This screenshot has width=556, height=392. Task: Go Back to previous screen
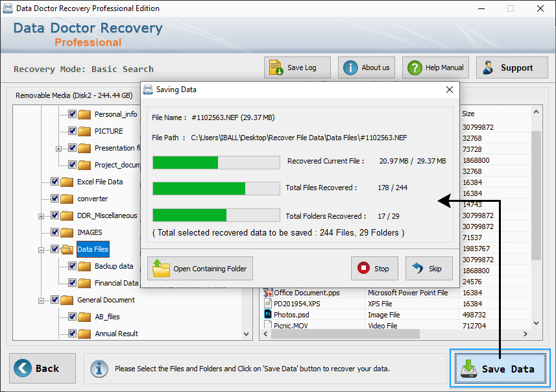pos(43,368)
